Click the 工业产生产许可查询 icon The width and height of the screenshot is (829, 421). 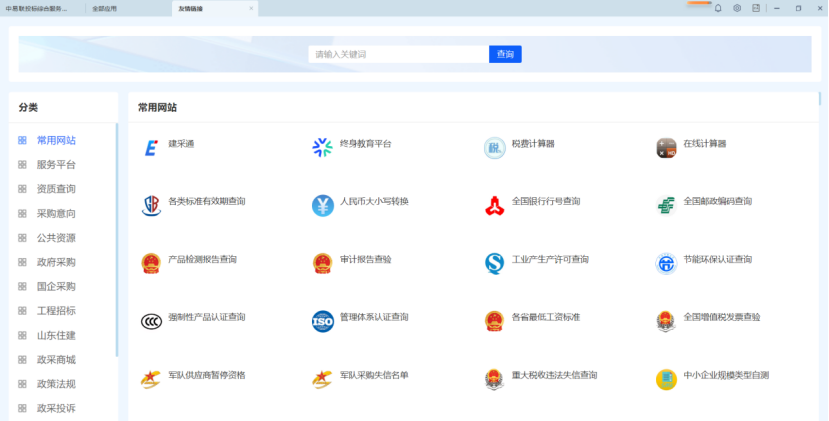[494, 263]
